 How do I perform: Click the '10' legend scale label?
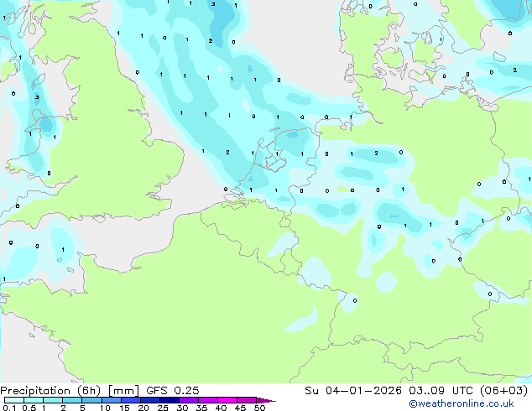coord(105,408)
